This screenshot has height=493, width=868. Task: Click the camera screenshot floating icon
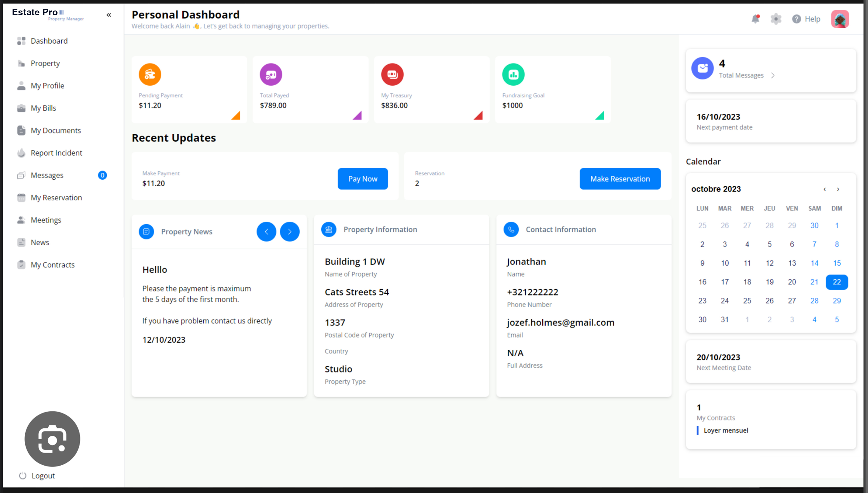52,439
